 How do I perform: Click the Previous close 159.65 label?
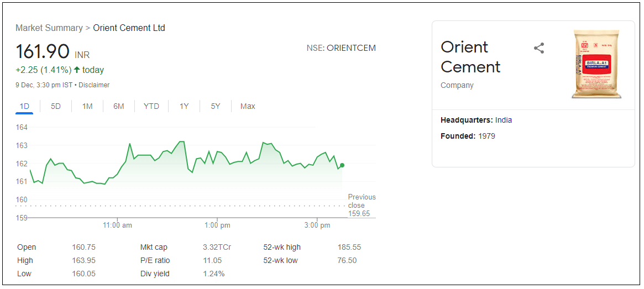point(362,205)
